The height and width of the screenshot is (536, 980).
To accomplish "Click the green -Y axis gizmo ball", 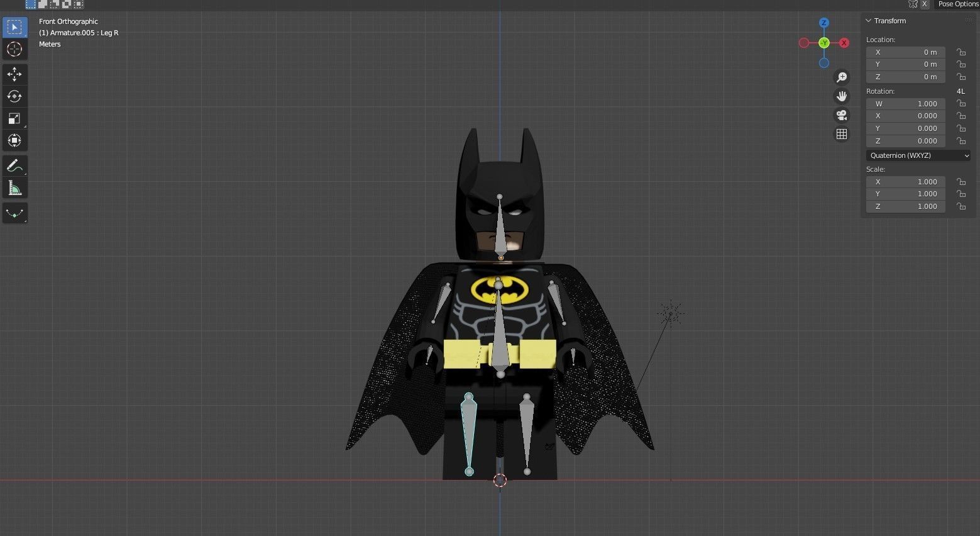I will pyautogui.click(x=824, y=43).
